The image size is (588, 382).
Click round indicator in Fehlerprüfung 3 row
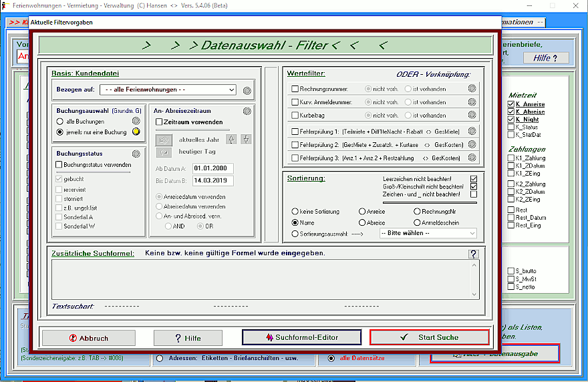tap(472, 158)
